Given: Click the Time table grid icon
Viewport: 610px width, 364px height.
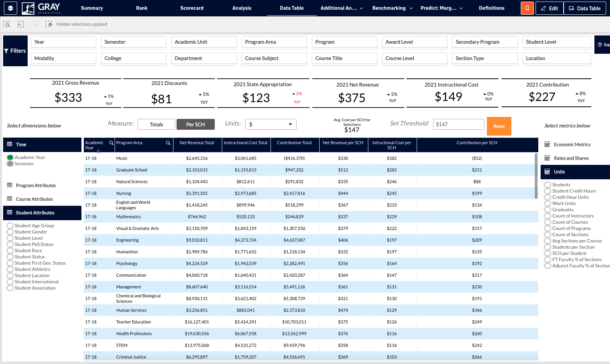Looking at the screenshot, I should click(x=10, y=144).
